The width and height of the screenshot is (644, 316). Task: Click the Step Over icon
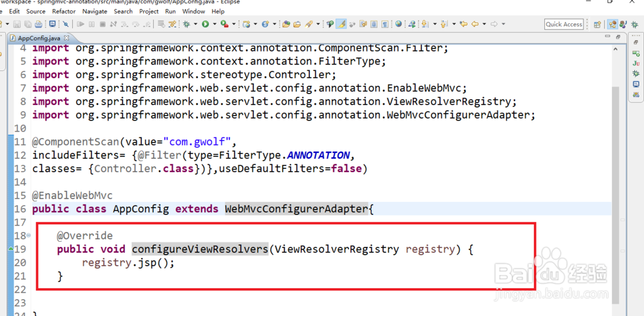tap(135, 25)
